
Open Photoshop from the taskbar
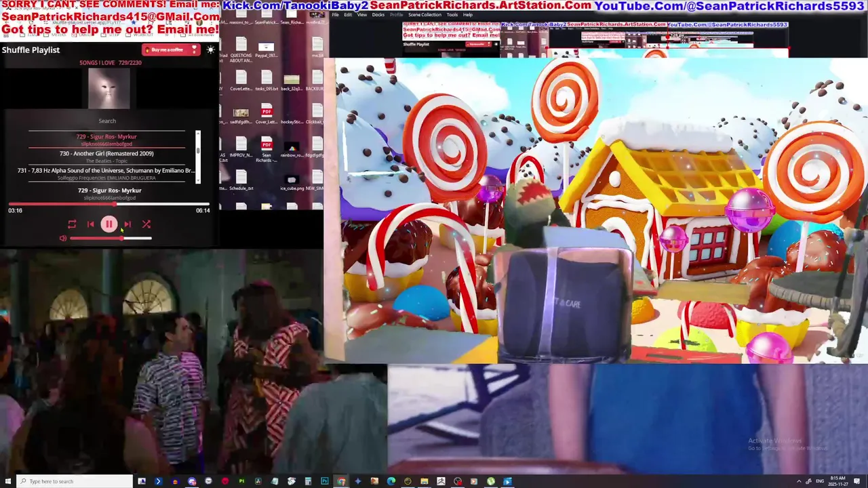[x=325, y=481]
